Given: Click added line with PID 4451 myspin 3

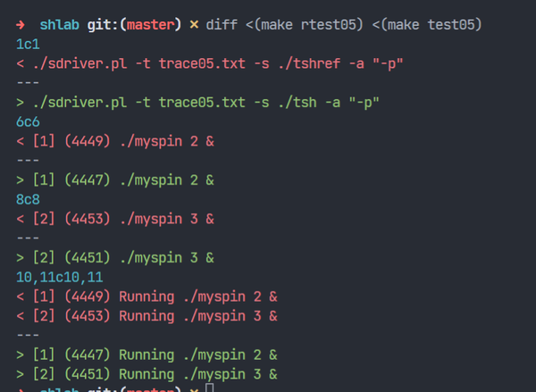Looking at the screenshot, I should coord(115,257).
